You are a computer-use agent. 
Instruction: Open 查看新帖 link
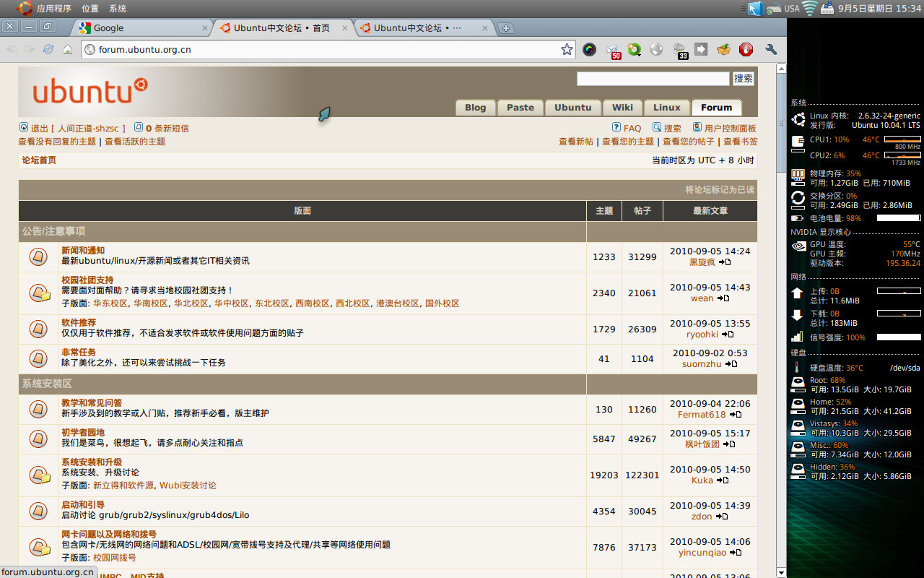(576, 142)
